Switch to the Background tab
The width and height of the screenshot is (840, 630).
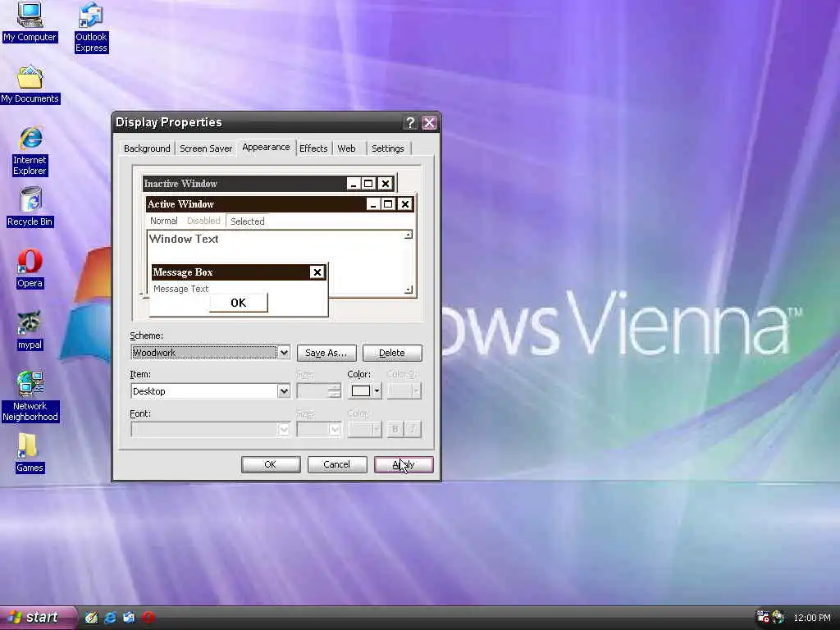[x=147, y=148]
